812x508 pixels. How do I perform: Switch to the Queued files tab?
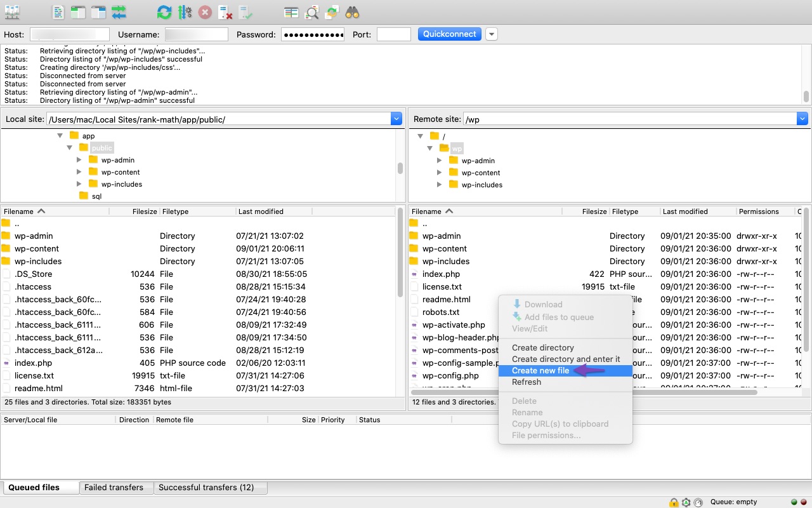pos(41,488)
